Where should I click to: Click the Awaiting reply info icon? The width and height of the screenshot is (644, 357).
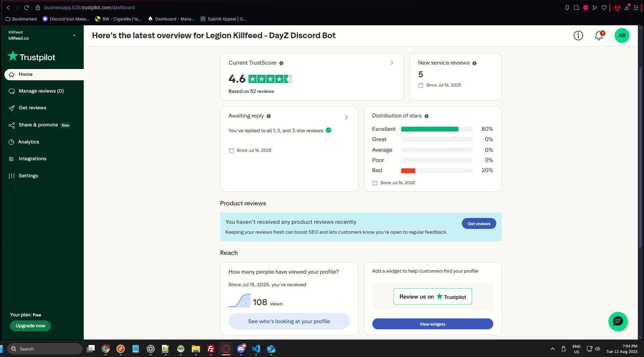tap(269, 116)
